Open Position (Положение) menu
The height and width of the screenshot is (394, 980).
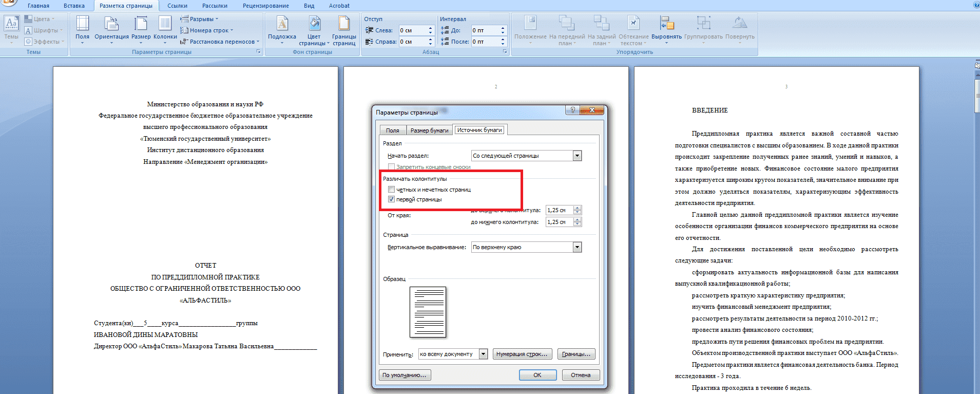point(530,30)
